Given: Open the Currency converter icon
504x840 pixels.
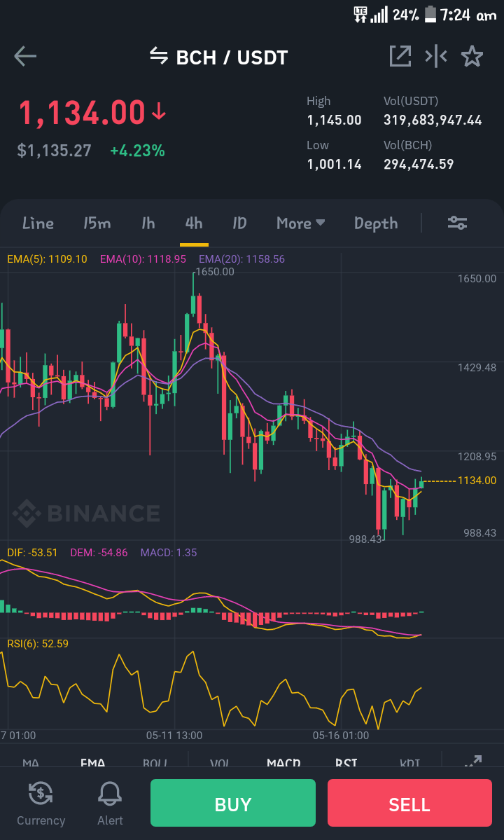Looking at the screenshot, I should 41,793.
